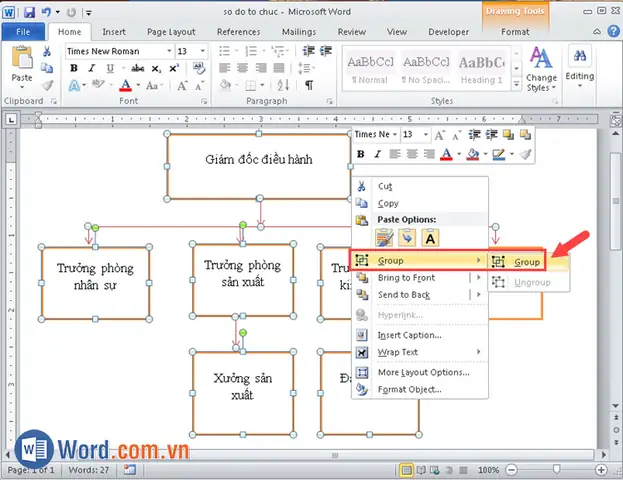Click Decrease Indent in ribbon Paragraph group
623x480 pixels.
point(308,51)
